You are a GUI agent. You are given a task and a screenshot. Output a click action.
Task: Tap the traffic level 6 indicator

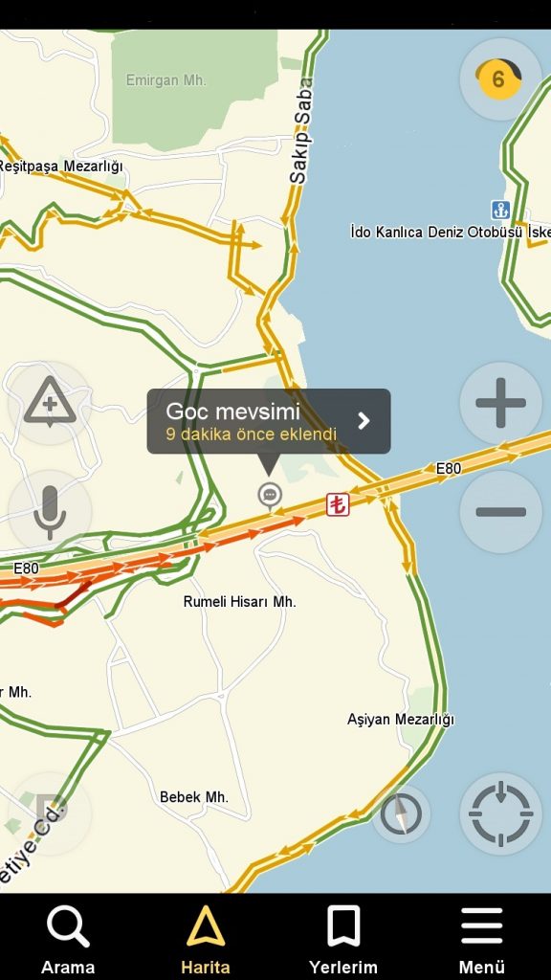pyautogui.click(x=500, y=78)
